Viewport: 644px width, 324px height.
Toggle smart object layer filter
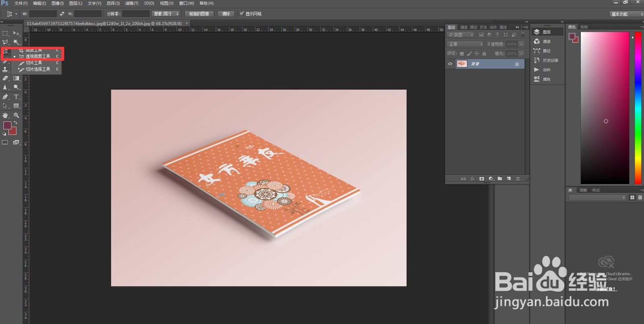pos(514,35)
